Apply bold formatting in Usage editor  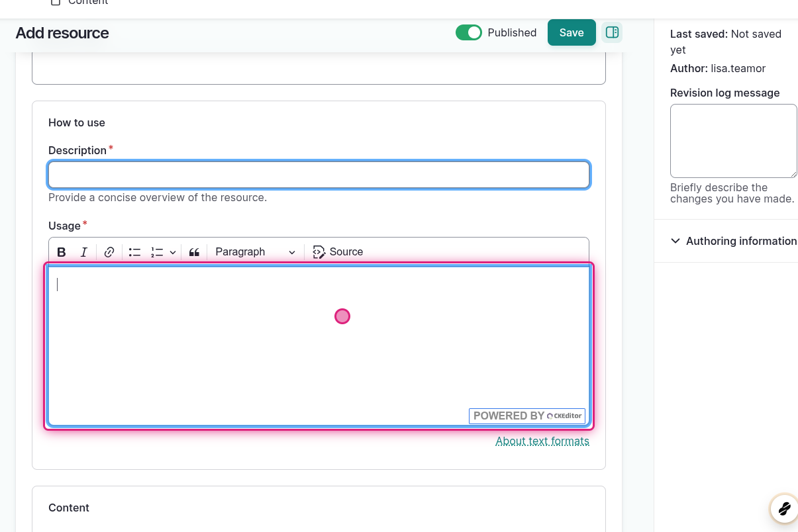(62, 252)
